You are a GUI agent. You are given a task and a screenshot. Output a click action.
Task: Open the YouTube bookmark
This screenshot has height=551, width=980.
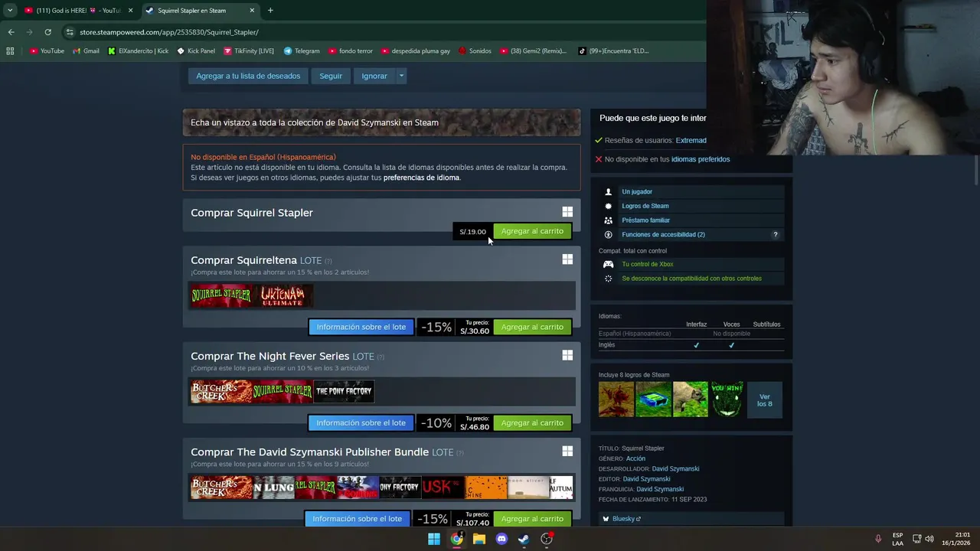[x=47, y=51]
